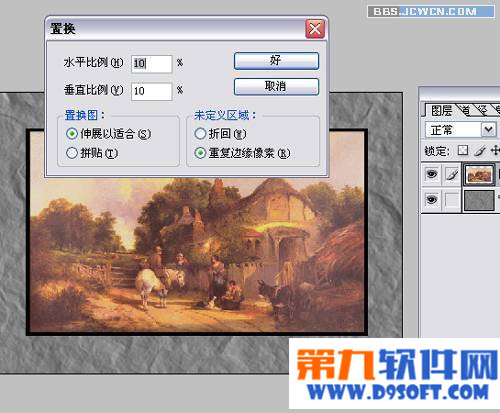Switch to the third panel tab beside 图层
Screen dimensions: 500x413
coord(482,110)
